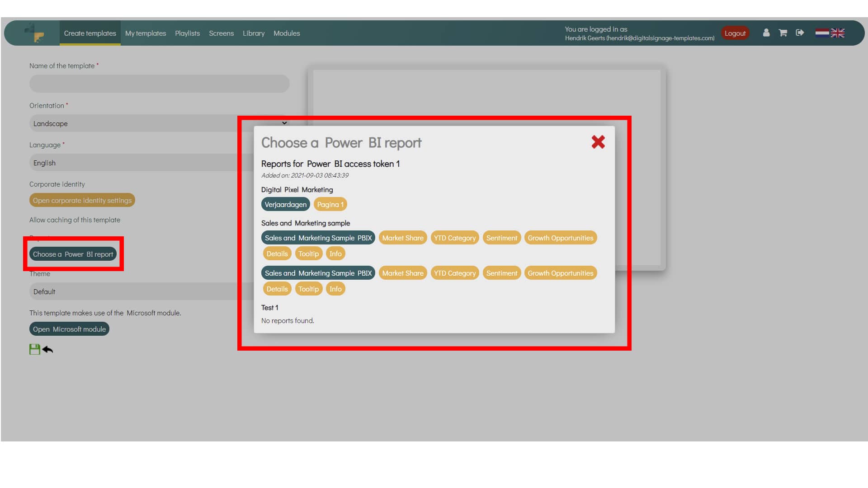Click the site logo in navbar
This screenshot has width=868, height=488.
[35, 33]
